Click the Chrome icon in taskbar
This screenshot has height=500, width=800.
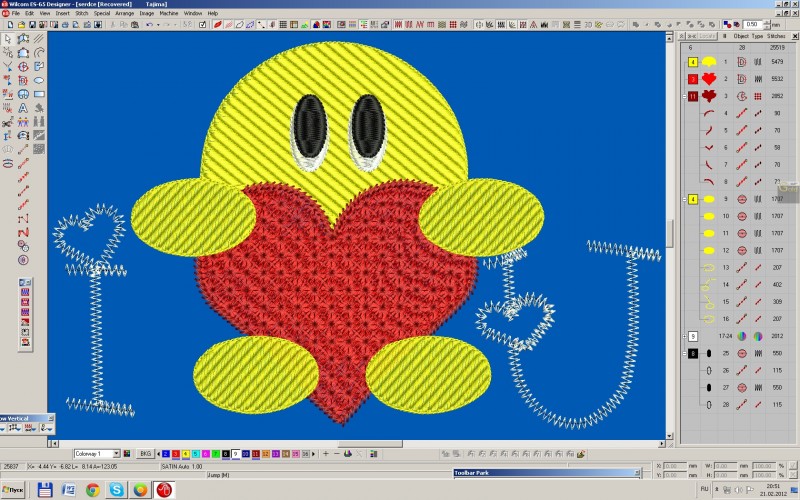[93, 490]
